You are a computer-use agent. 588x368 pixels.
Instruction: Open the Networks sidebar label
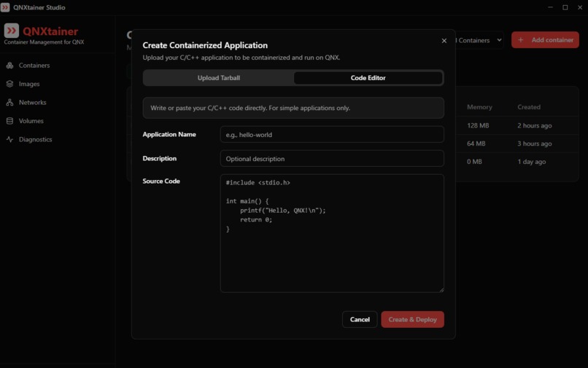33,102
